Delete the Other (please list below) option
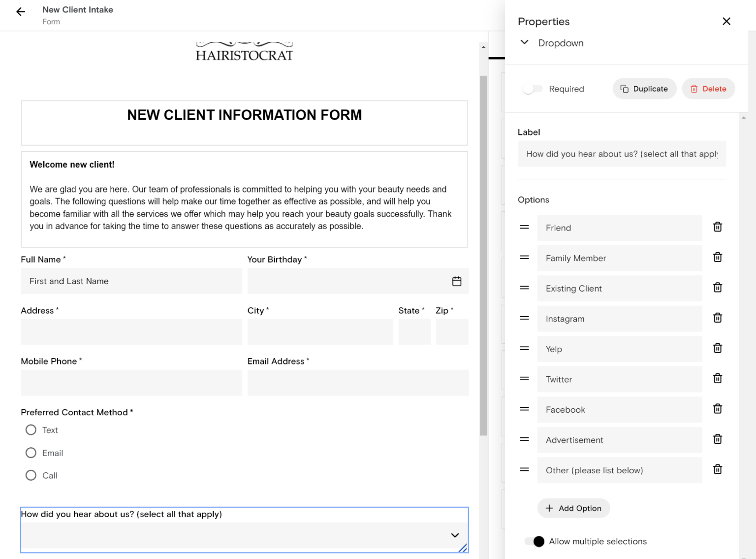This screenshot has width=756, height=559. [718, 469]
